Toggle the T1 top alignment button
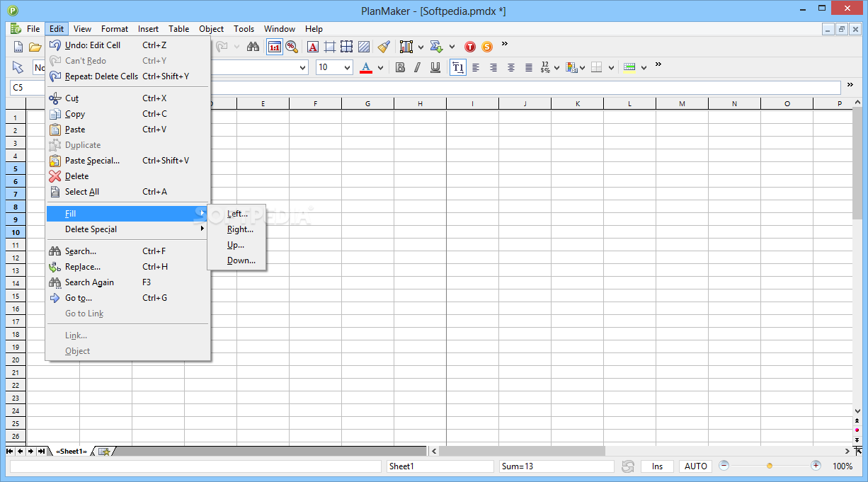The height and width of the screenshot is (482, 868). [458, 67]
